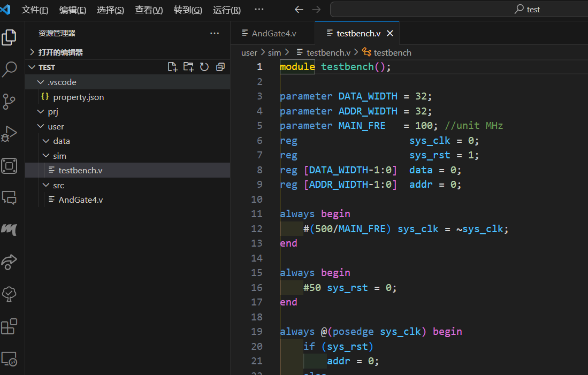Collapse all folders in Explorer

pyautogui.click(x=220, y=66)
